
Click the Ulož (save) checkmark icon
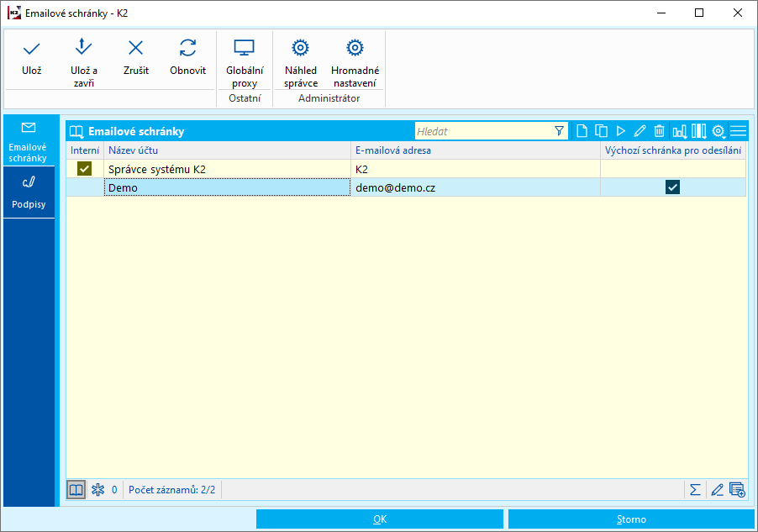tap(32, 49)
